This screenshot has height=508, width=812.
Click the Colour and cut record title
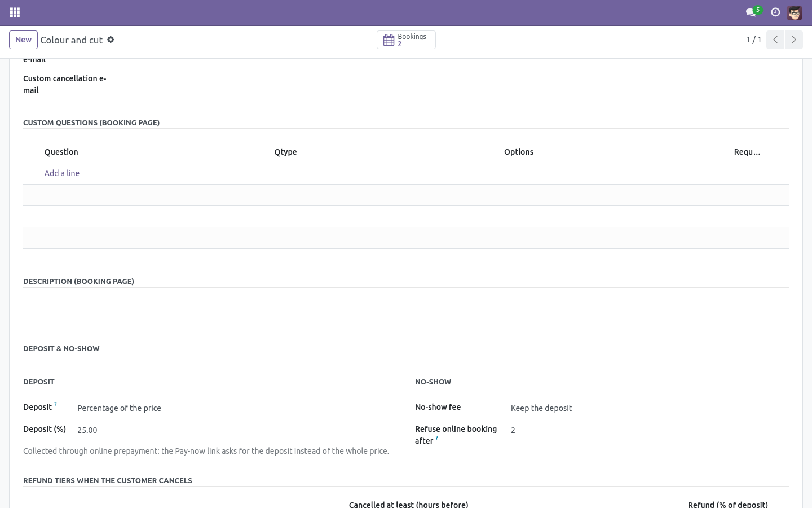pos(72,40)
